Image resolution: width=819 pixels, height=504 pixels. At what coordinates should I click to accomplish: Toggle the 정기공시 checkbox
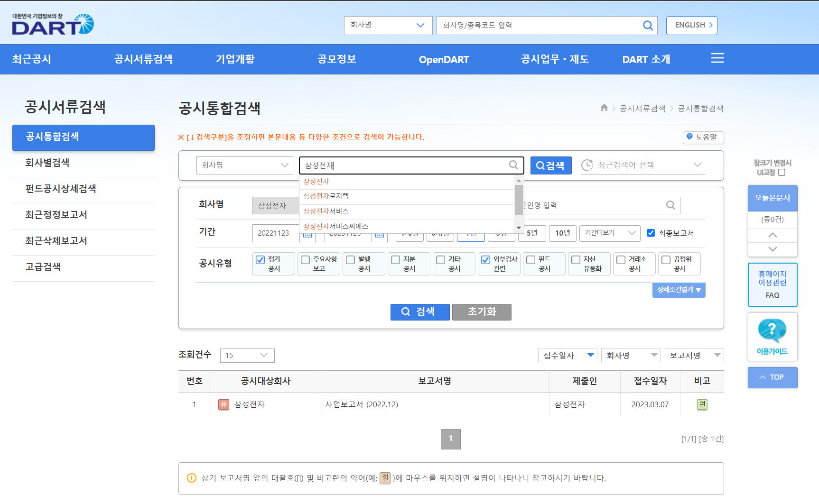(x=260, y=260)
